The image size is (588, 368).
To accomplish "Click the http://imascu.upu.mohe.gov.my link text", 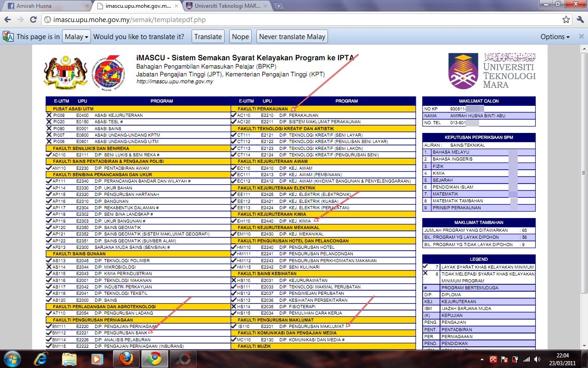I will (175, 81).
